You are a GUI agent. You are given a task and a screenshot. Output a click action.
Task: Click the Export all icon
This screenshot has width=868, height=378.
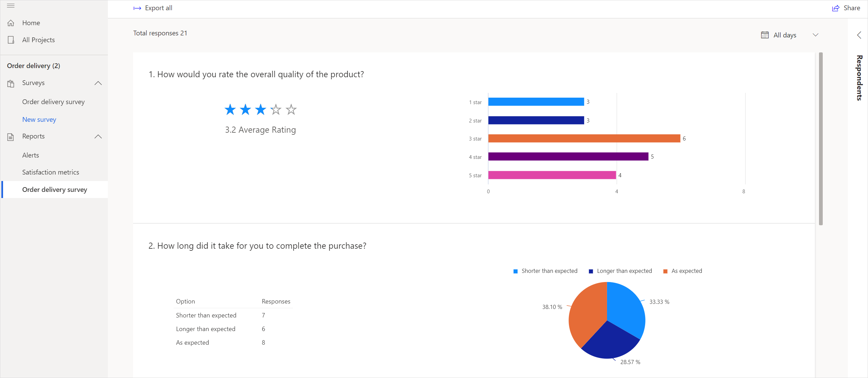(x=137, y=8)
